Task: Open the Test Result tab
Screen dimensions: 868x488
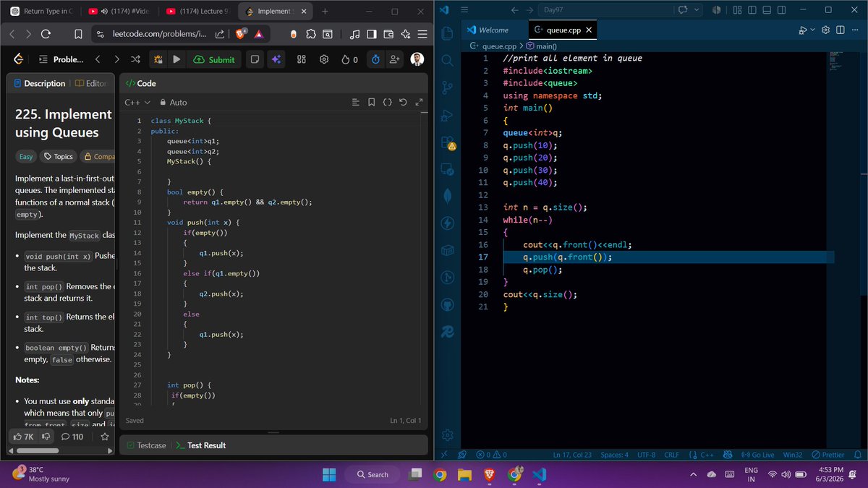Action: coord(200,445)
